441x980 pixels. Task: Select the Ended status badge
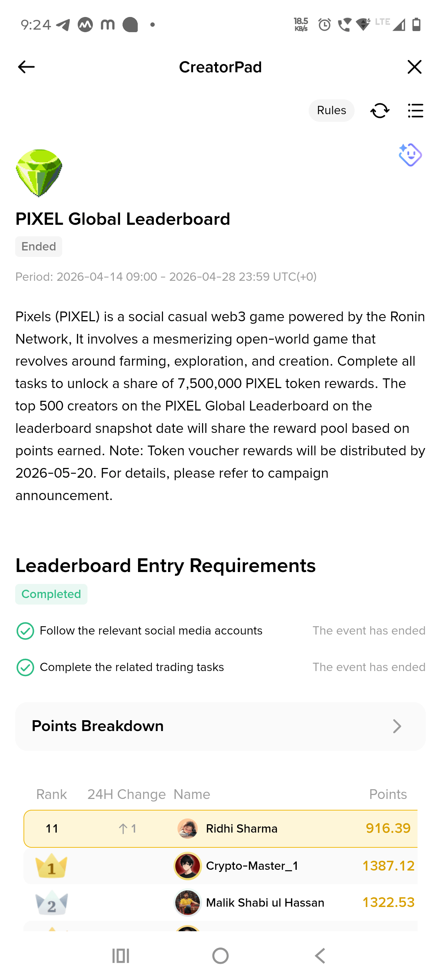pyautogui.click(x=39, y=246)
